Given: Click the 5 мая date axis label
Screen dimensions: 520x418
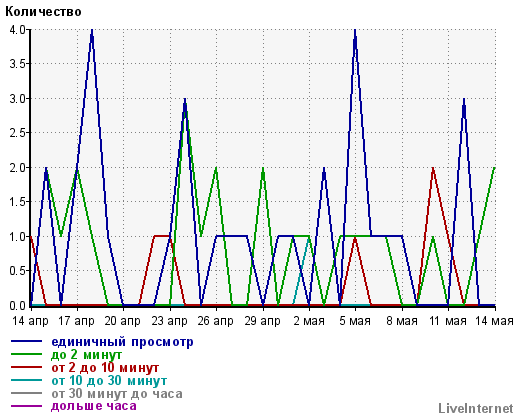Looking at the screenshot, I should pos(355,321).
